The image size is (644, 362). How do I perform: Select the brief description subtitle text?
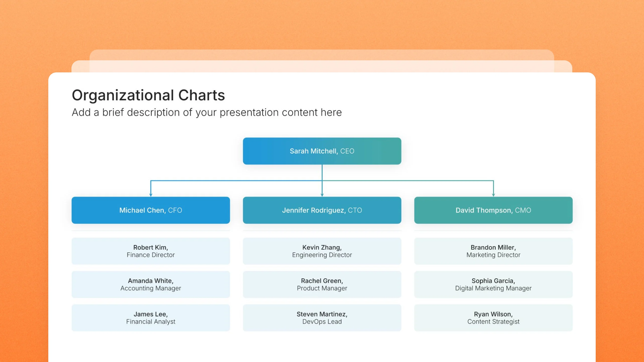click(x=207, y=112)
